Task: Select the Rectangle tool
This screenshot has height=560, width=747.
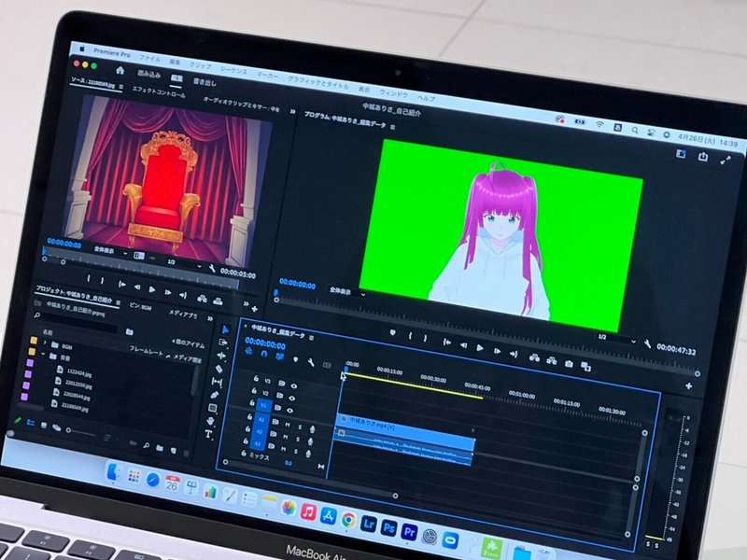Action: click(213, 408)
